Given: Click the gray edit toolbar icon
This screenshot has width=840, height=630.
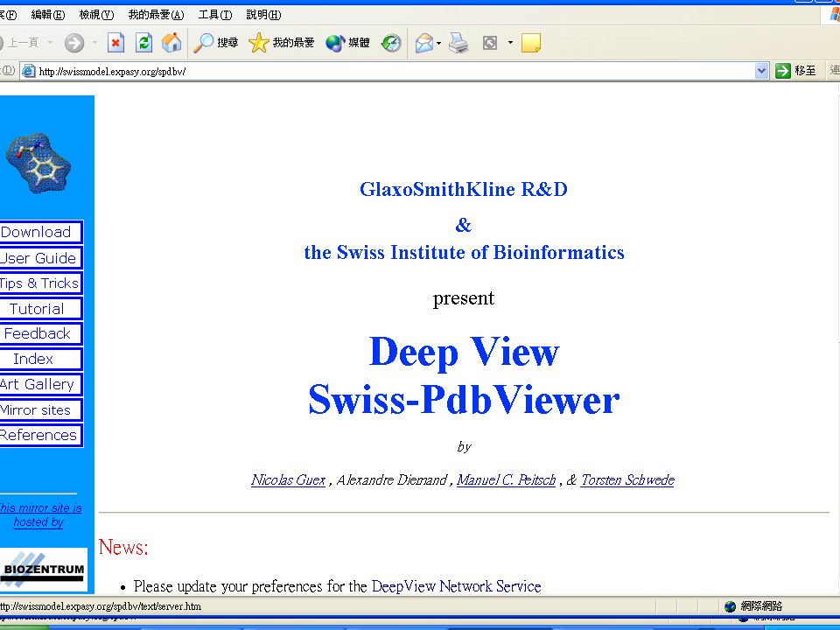Looking at the screenshot, I should (490, 43).
